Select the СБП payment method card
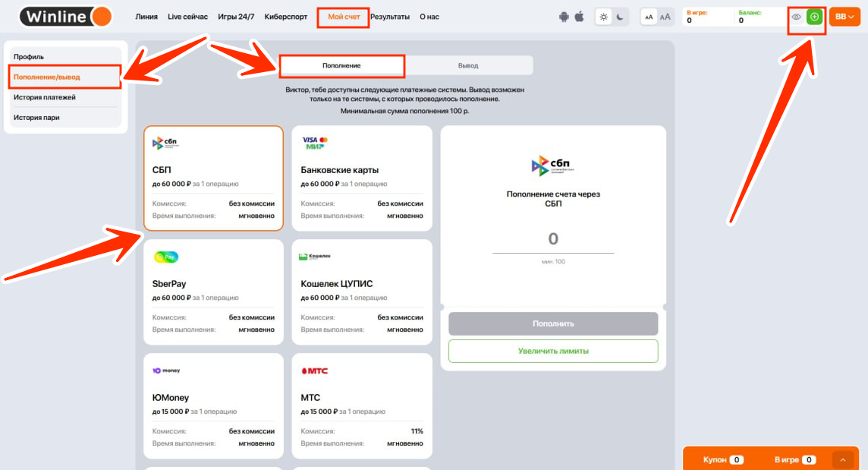The height and width of the screenshot is (470, 868). point(213,178)
